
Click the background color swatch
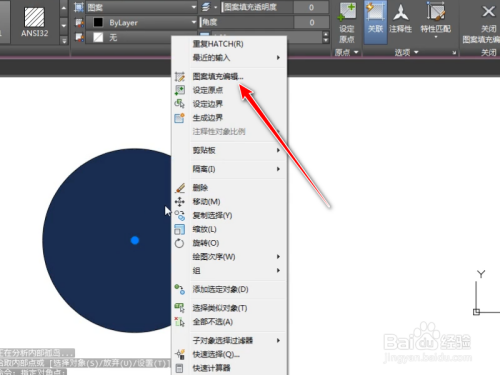point(98,37)
